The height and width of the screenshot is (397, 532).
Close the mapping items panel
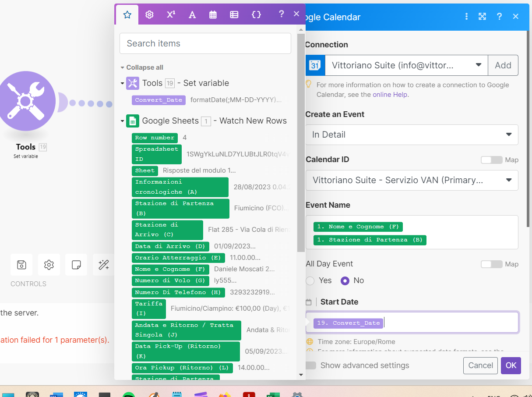coord(296,14)
